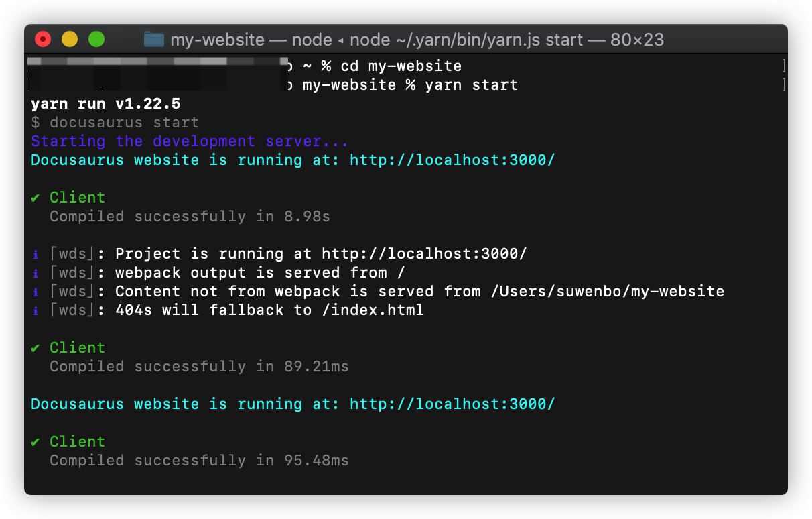This screenshot has height=519, width=812.
Task: Click the '$ docusaurus start' command line
Action: [x=115, y=123]
